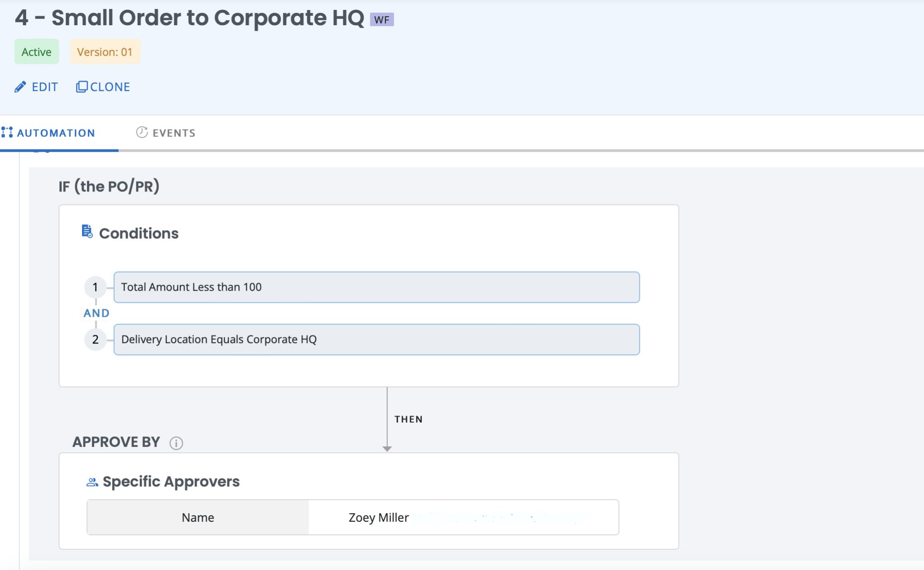Click the THEN connector label
The height and width of the screenshot is (570, 924).
click(x=409, y=419)
